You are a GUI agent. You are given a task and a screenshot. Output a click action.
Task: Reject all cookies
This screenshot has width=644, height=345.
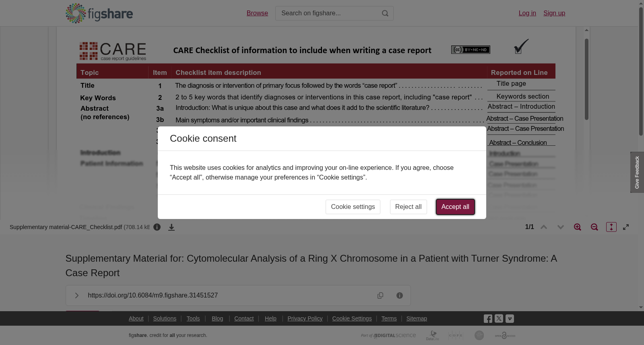coord(409,207)
